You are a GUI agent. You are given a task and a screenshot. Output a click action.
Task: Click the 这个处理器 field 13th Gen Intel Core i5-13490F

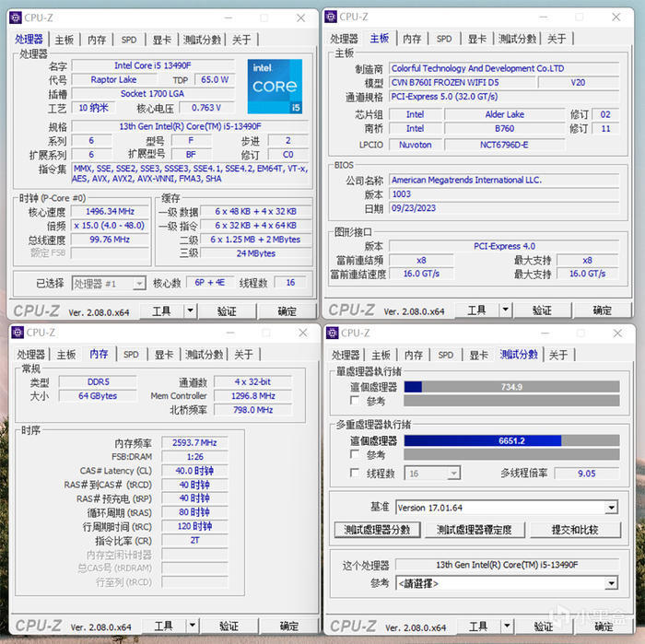point(507,565)
